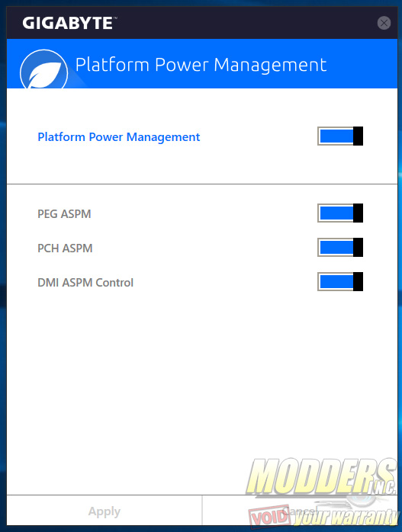Click the dark title bar beside GIGABYTE
This screenshot has height=532, width=402.
(244, 23)
